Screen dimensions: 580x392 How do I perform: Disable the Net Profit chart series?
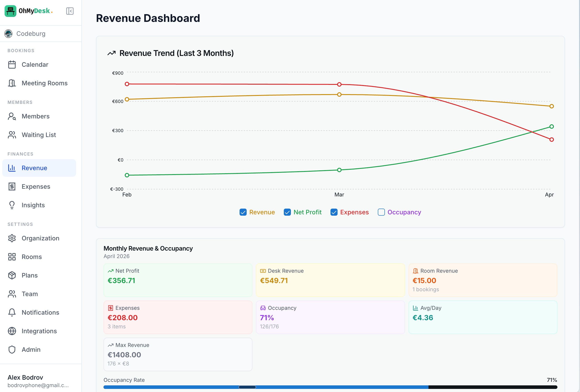[x=287, y=212]
